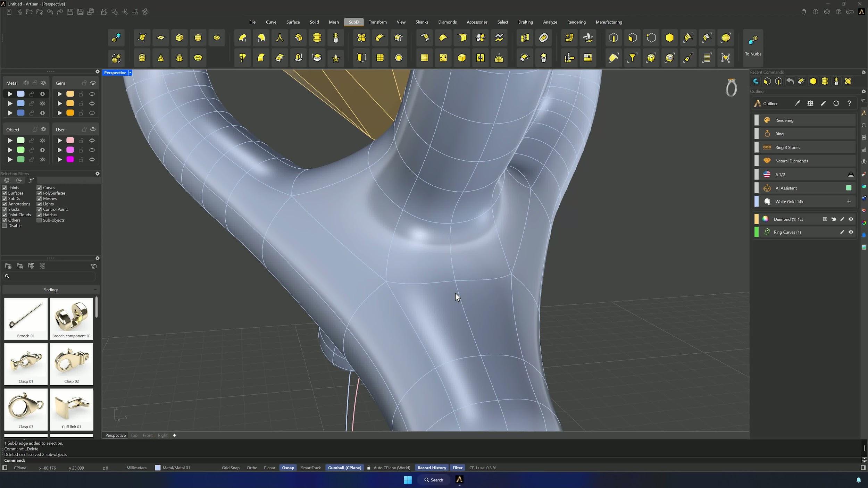Uncheck the Meshes selection filter
The height and width of the screenshot is (488, 868).
[x=39, y=199]
